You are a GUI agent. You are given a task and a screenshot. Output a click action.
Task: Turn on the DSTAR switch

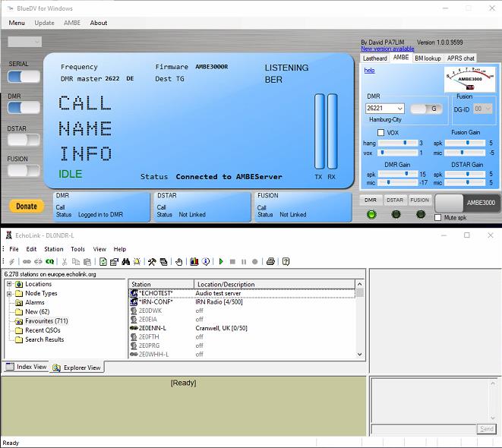[x=24, y=140]
